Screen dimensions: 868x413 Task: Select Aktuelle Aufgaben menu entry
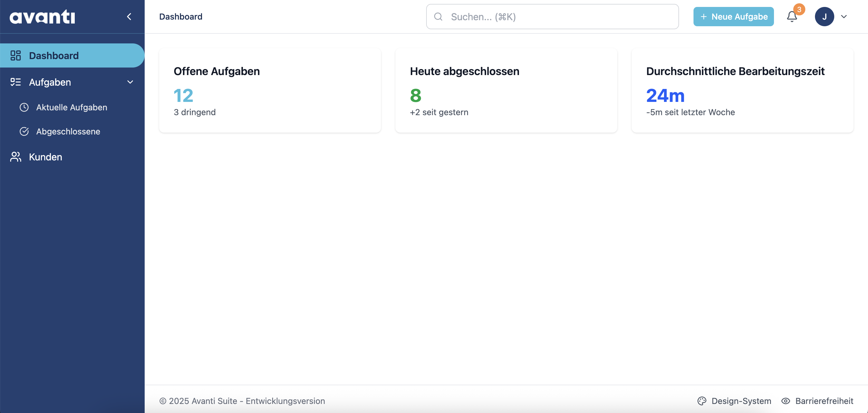click(x=71, y=107)
